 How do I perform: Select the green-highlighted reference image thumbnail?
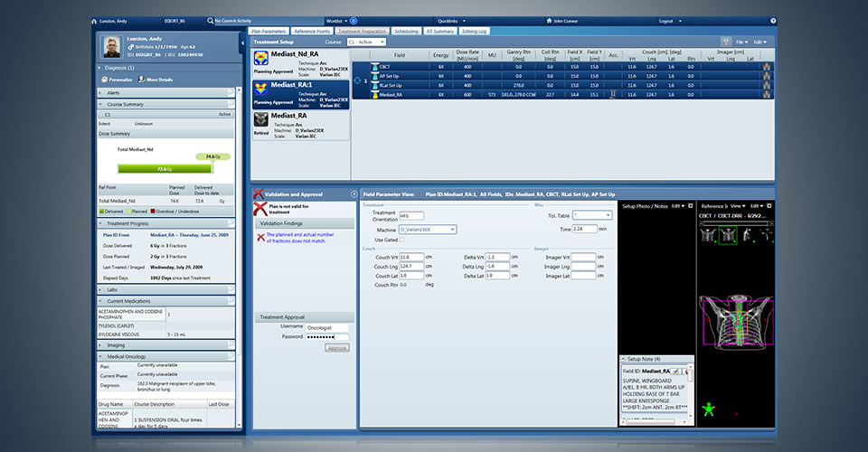727,236
